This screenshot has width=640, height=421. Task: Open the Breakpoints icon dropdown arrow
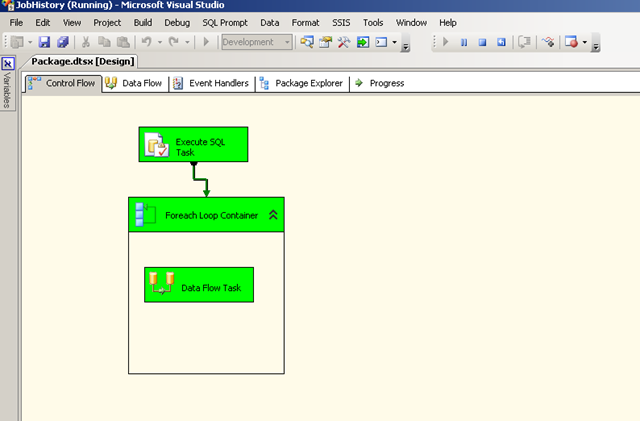point(584,42)
